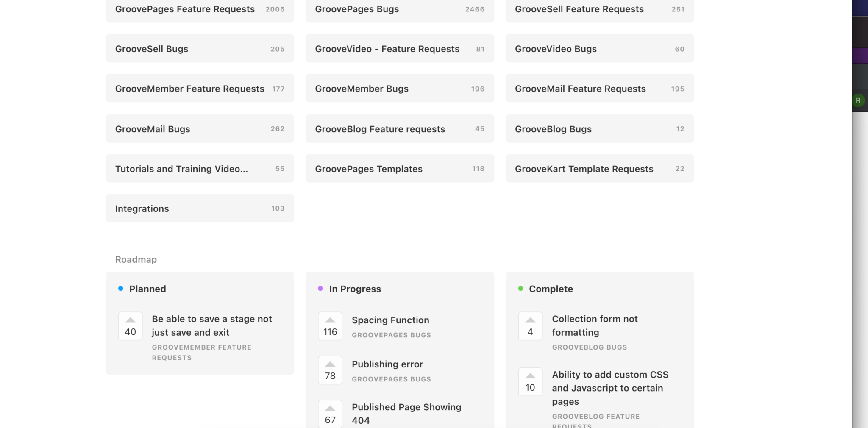868x428 pixels.
Task: Open the GrooveKart Template Requests board
Action: [600, 168]
